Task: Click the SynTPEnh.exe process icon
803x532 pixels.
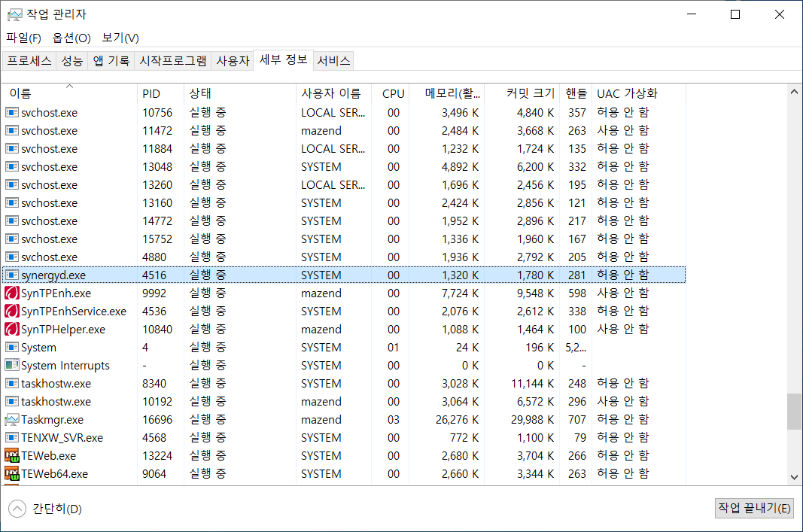Action: pyautogui.click(x=12, y=293)
